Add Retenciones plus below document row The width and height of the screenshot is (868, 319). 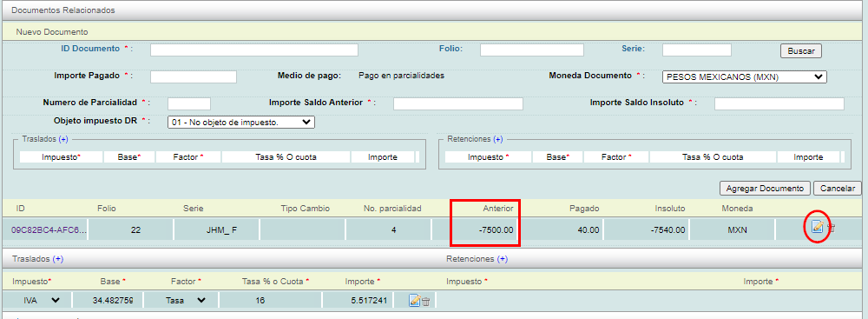pyautogui.click(x=503, y=258)
